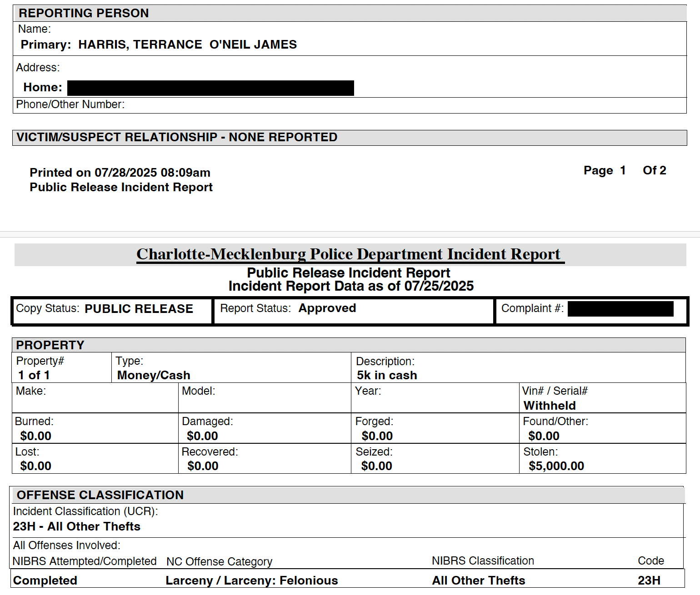Click the Money/Cash property type value
The width and height of the screenshot is (700, 595).
point(154,375)
